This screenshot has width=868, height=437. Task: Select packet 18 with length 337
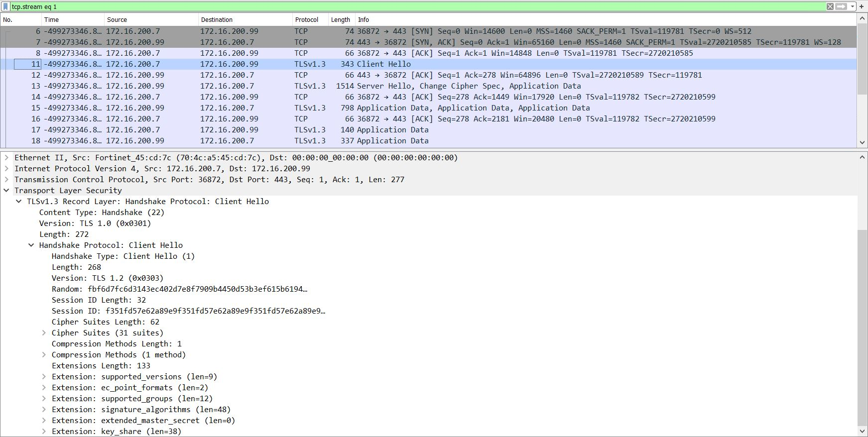pos(428,141)
